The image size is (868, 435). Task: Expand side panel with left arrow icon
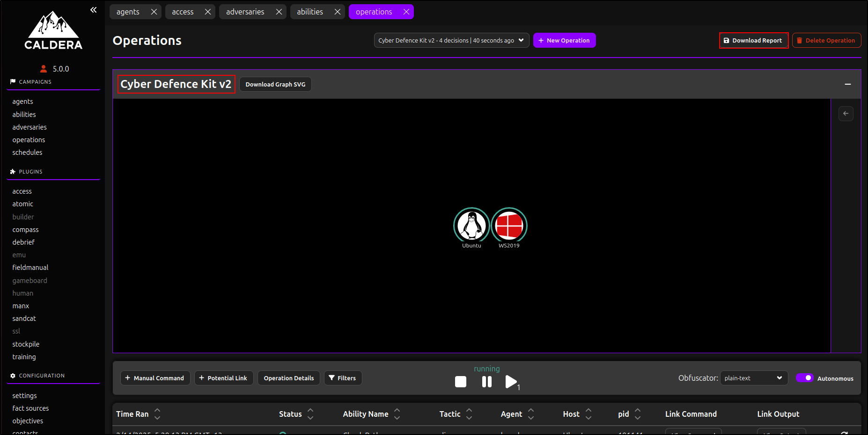click(846, 114)
